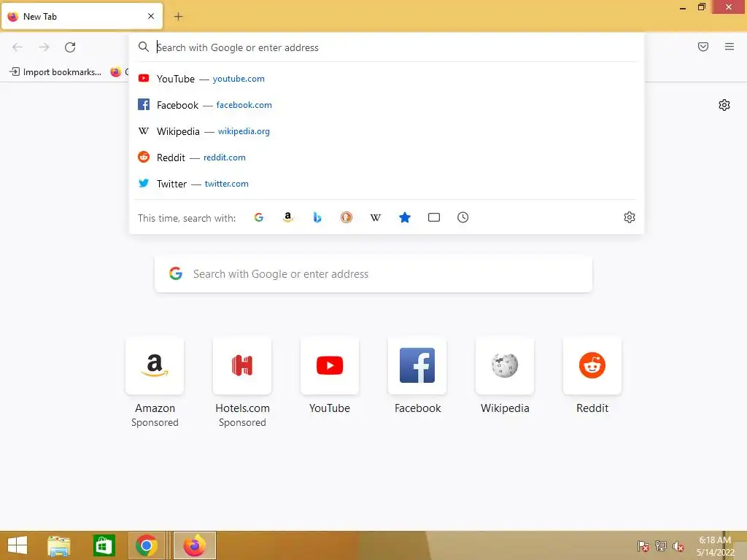Viewport: 747px width, 560px height.
Task: Click the Back navigation arrow
Action: [18, 47]
